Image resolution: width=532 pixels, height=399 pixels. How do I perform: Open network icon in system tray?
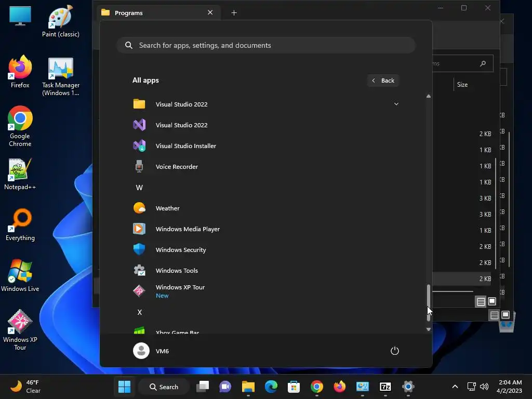(471, 387)
